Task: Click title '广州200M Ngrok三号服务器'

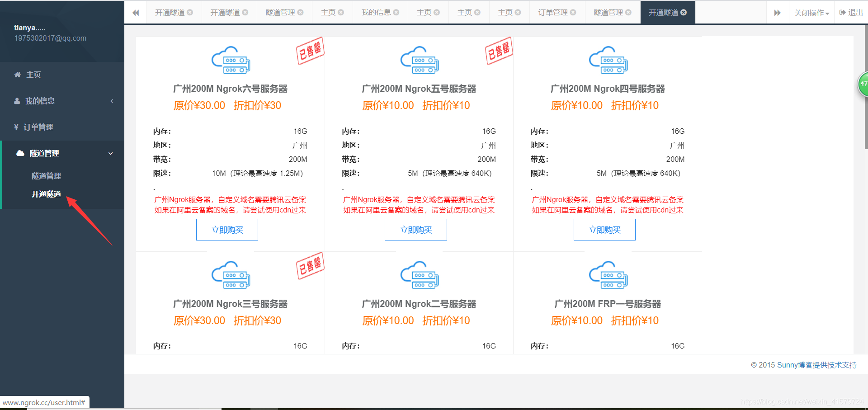Action: (x=230, y=304)
